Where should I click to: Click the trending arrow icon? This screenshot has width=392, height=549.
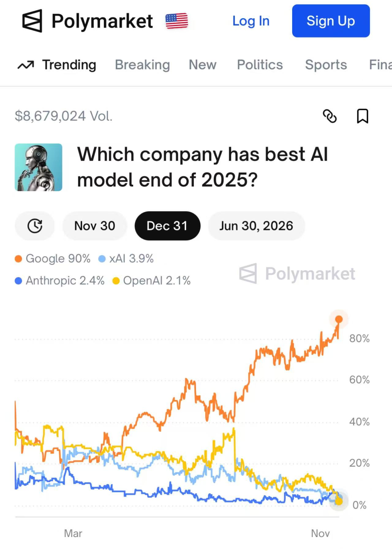point(26,65)
